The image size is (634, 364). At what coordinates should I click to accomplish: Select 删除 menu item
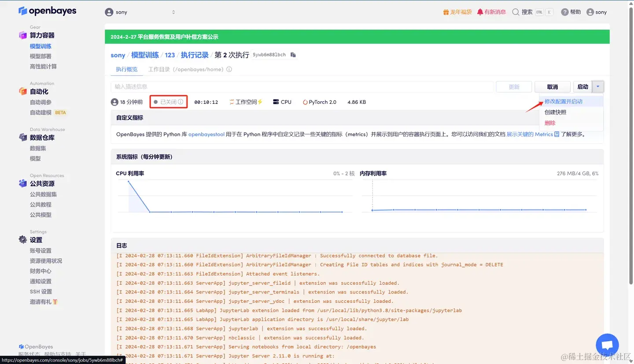point(571,123)
